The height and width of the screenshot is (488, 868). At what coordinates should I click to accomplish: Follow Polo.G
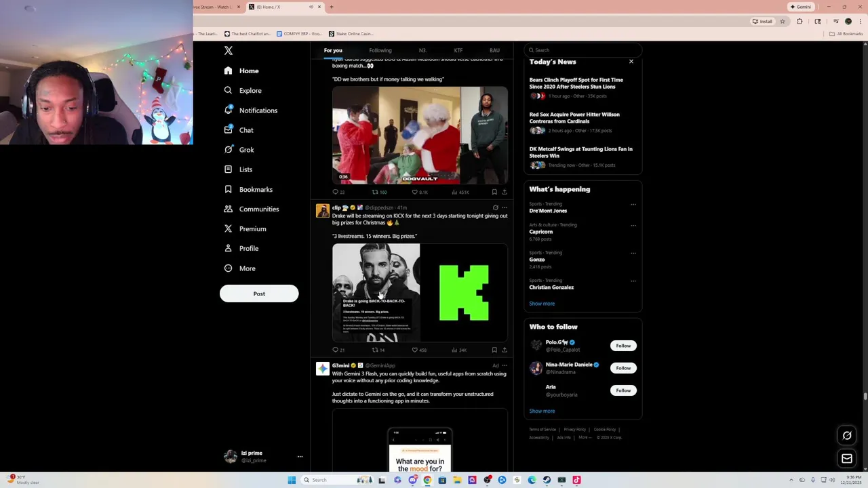point(623,346)
